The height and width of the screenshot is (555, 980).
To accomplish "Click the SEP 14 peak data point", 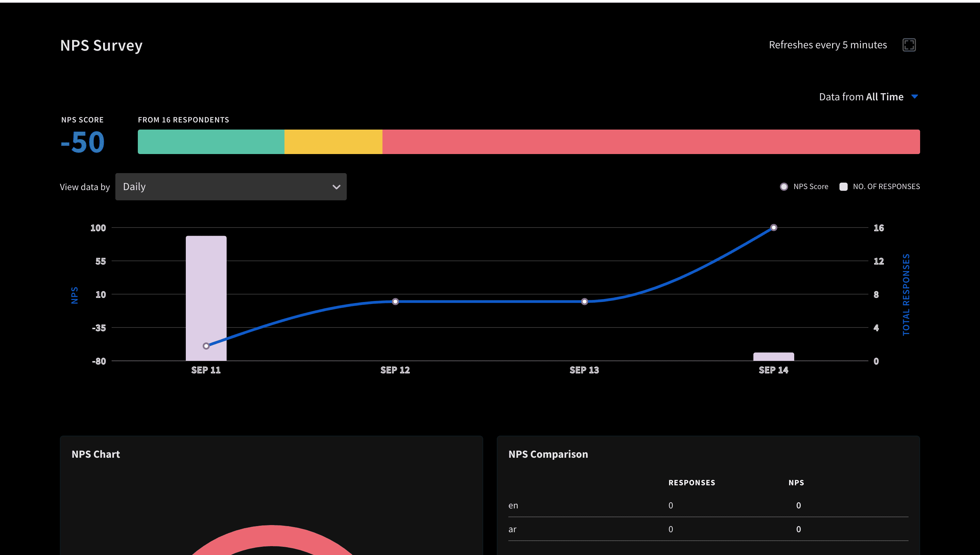I will pos(773,228).
